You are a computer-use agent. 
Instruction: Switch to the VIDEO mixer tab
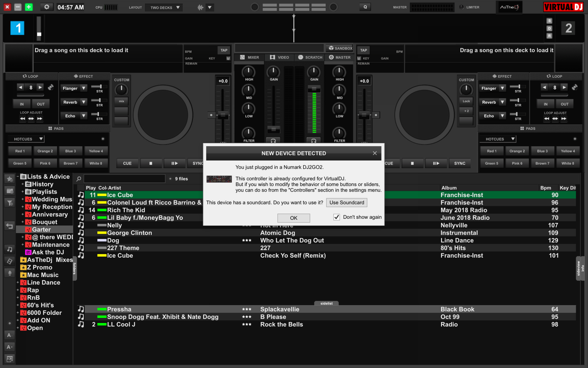(279, 58)
